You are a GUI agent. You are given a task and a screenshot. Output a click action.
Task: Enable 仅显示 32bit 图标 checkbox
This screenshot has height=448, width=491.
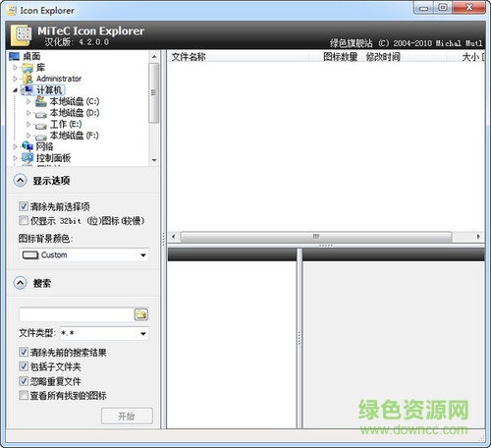[24, 220]
